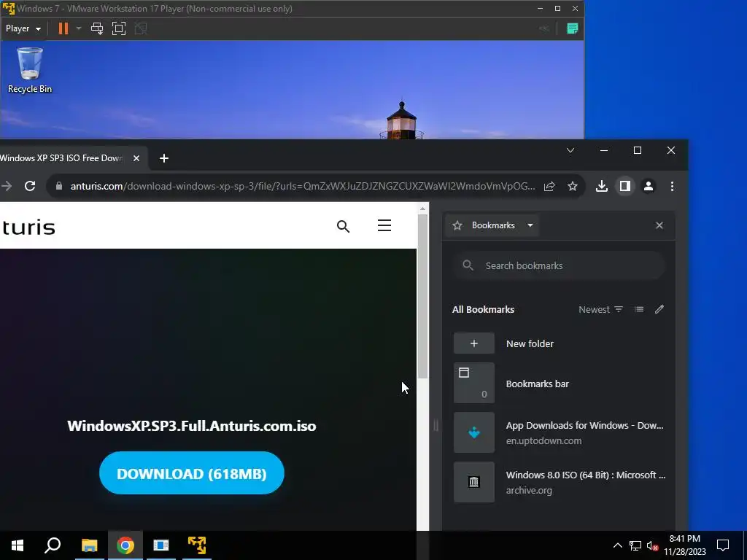The width and height of the screenshot is (747, 560).
Task: Search the Anturis website with magnifier icon
Action: (343, 226)
